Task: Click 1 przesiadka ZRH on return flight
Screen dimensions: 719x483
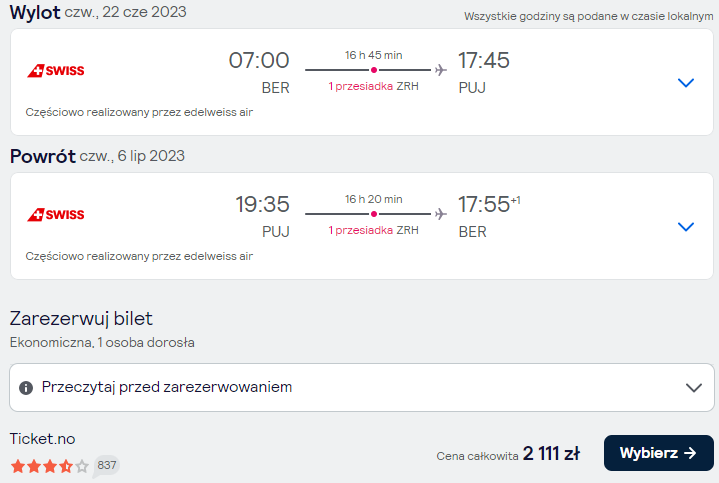Action: click(373, 230)
